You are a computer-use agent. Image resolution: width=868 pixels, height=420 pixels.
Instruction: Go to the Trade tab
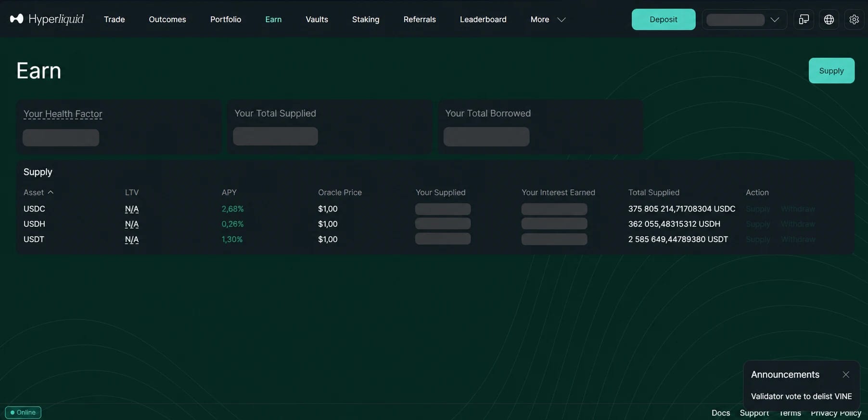point(115,19)
